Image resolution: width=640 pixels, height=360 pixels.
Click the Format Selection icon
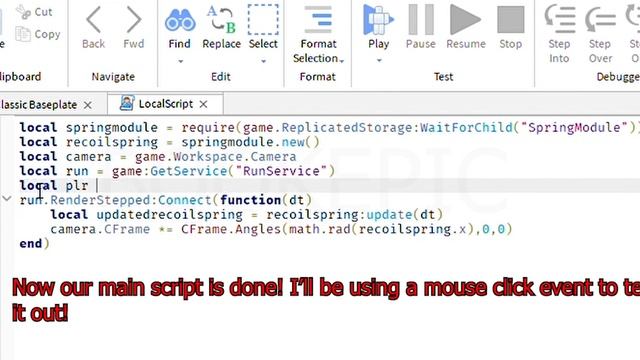318,19
